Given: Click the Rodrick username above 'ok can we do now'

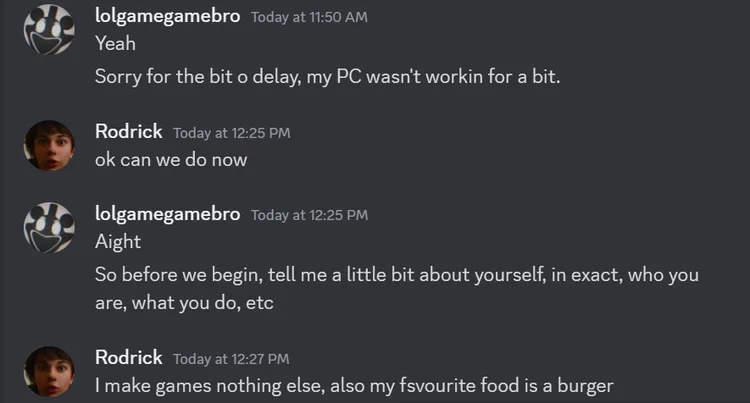Looking at the screenshot, I should (129, 131).
